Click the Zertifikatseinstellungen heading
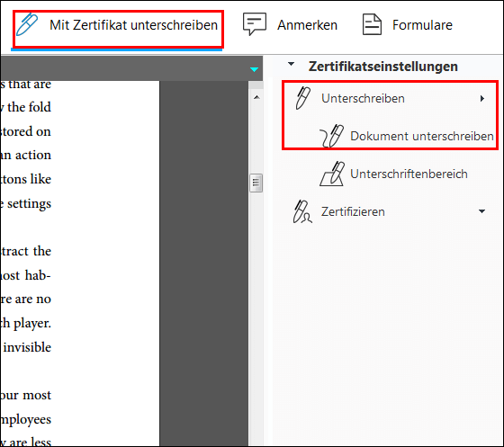The height and width of the screenshot is (447, 504). tap(382, 67)
